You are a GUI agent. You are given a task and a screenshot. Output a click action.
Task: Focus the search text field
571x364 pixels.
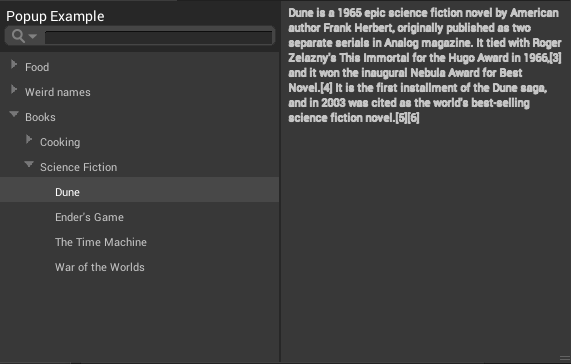[158, 37]
